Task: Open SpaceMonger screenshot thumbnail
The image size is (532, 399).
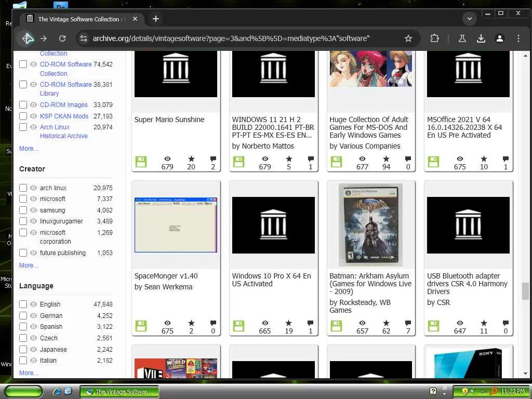Action: click(x=176, y=225)
